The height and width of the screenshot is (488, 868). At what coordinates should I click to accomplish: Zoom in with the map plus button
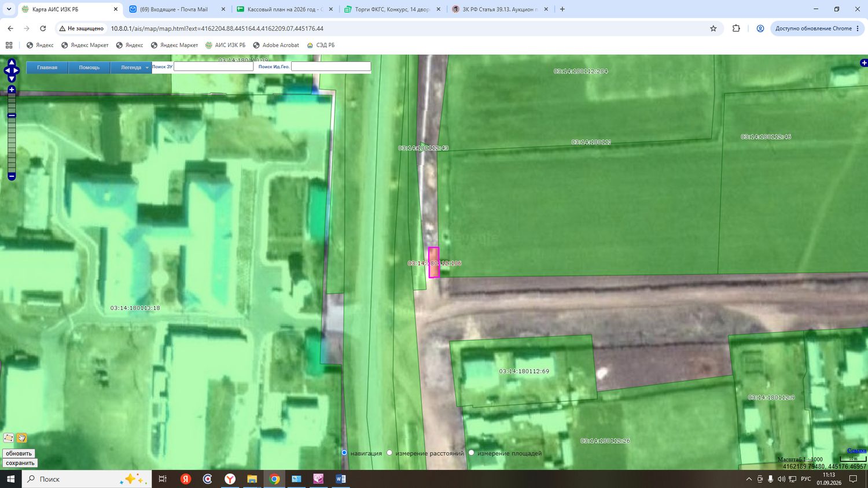click(x=12, y=90)
